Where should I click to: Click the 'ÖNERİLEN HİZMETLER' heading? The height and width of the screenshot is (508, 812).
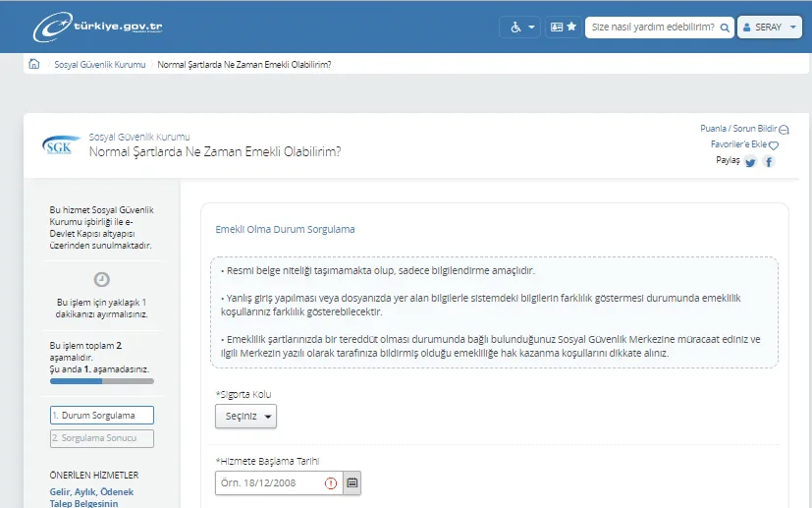[94, 475]
